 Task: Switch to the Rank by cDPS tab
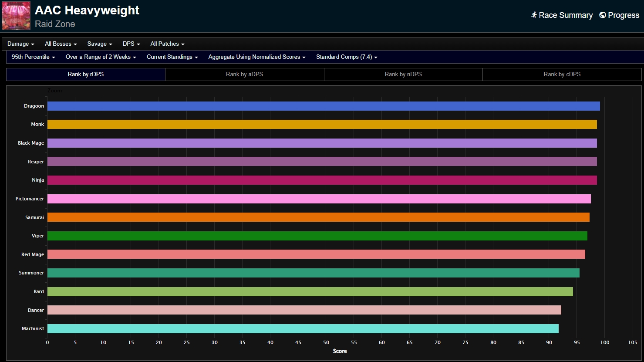point(562,74)
